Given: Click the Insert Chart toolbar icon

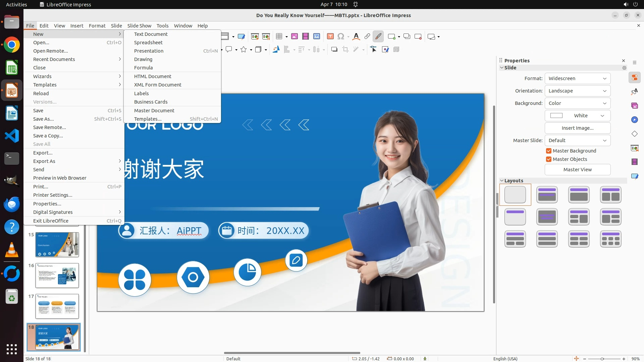Looking at the screenshot, I should (x=317, y=36).
